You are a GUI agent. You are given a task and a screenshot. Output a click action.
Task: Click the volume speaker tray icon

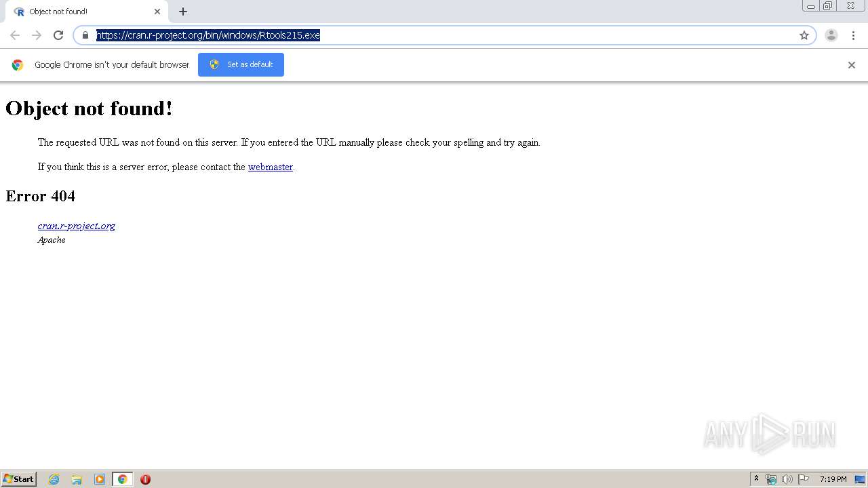tap(787, 479)
